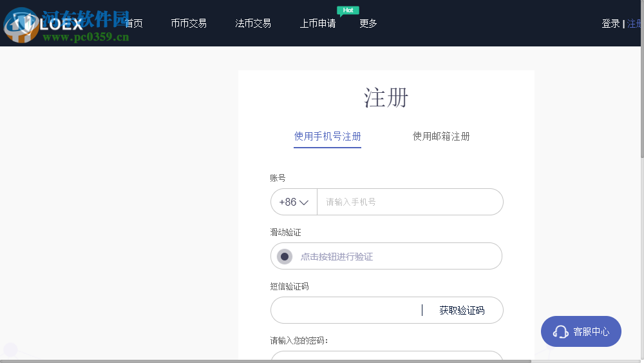The width and height of the screenshot is (644, 363).
Task: Click 获取验证码 to get code
Action: click(462, 310)
